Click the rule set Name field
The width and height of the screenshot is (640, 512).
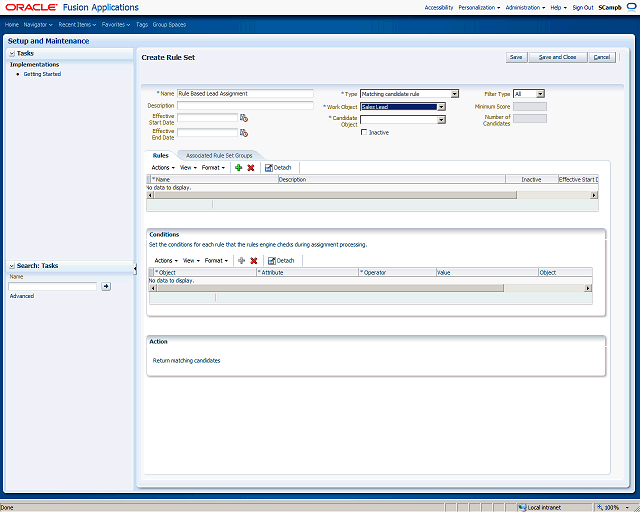(245, 93)
